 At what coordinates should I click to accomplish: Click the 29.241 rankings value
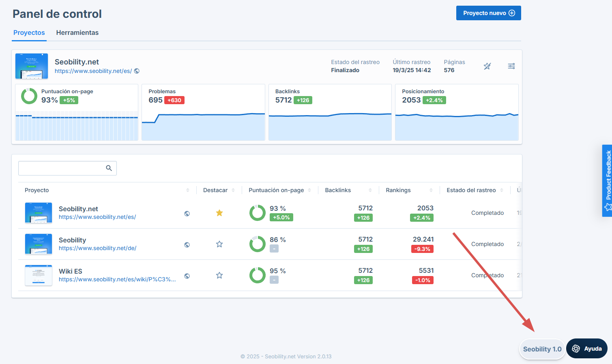(x=423, y=239)
